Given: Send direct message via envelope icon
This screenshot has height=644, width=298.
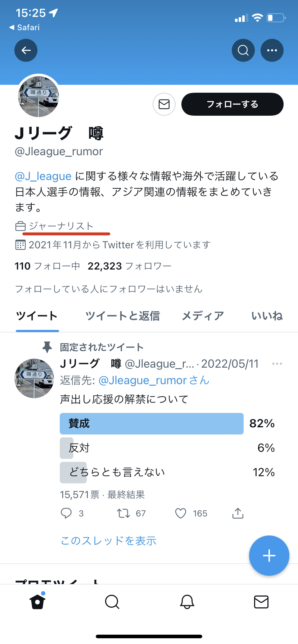Looking at the screenshot, I should click(x=164, y=104).
